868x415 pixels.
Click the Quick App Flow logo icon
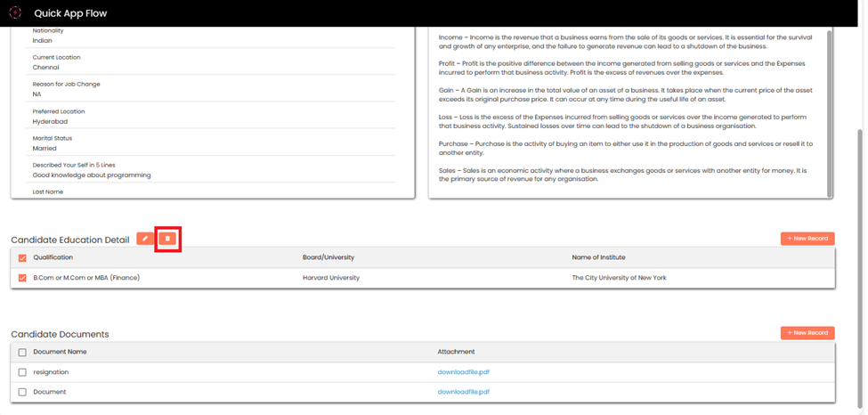pos(15,13)
